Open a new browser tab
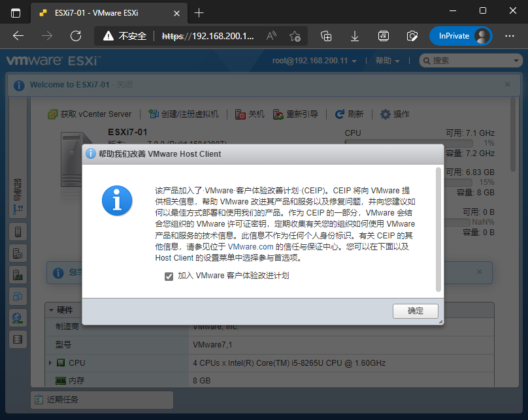 [x=199, y=13]
